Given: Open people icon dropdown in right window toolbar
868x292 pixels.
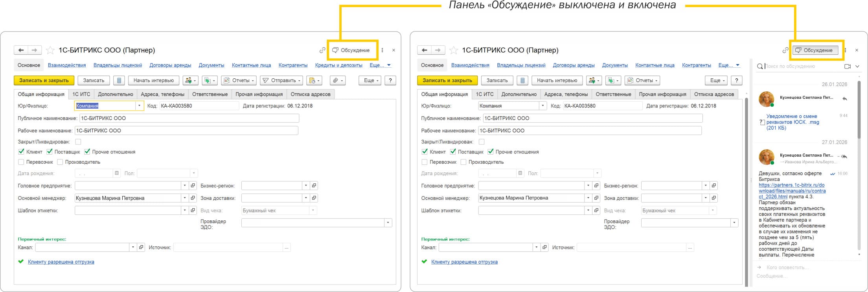Looking at the screenshot, I should [594, 80].
